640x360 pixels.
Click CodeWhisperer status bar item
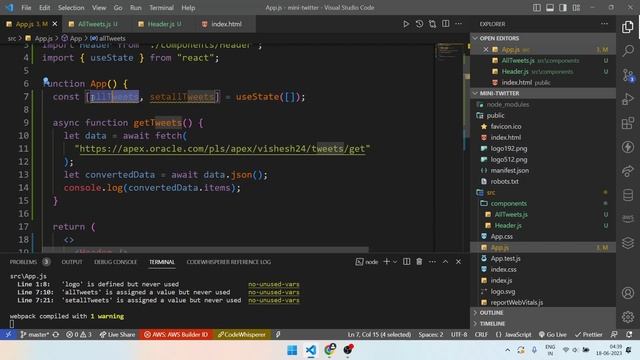(x=241, y=334)
